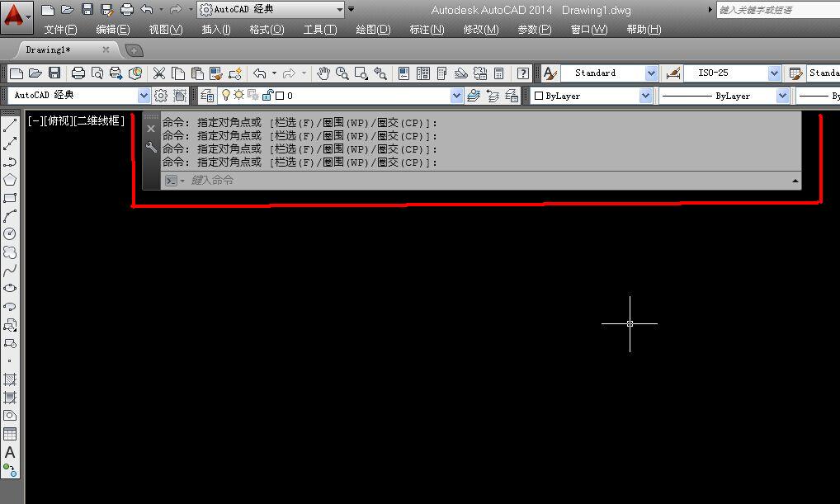The image size is (840, 504).
Task: Select the Multiline Text tool
Action: (x=10, y=453)
